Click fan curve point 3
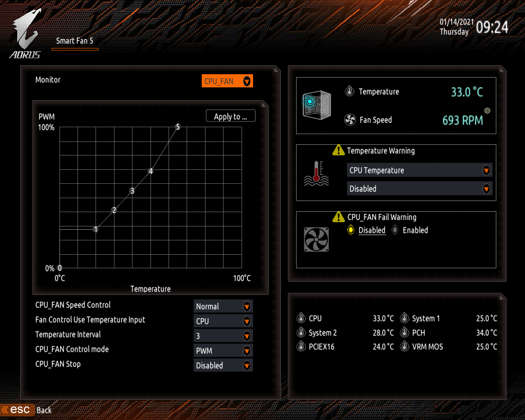Screen dimensions: 525x420 (132, 191)
